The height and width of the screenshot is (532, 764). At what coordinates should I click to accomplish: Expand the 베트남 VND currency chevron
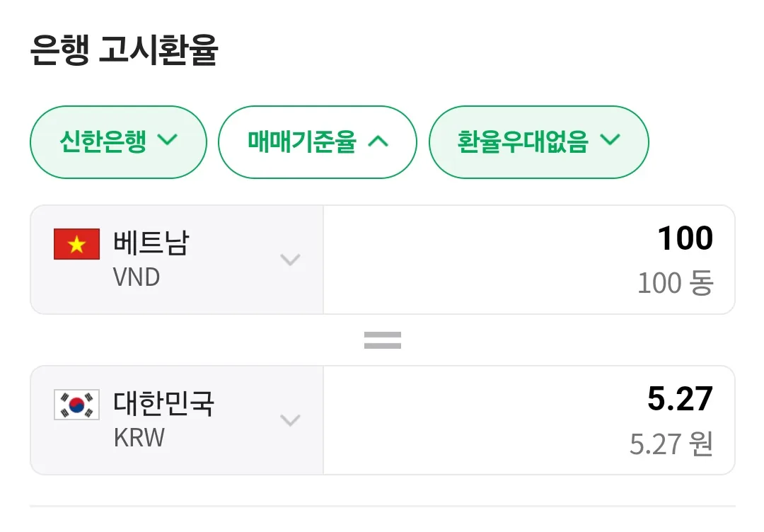[291, 260]
